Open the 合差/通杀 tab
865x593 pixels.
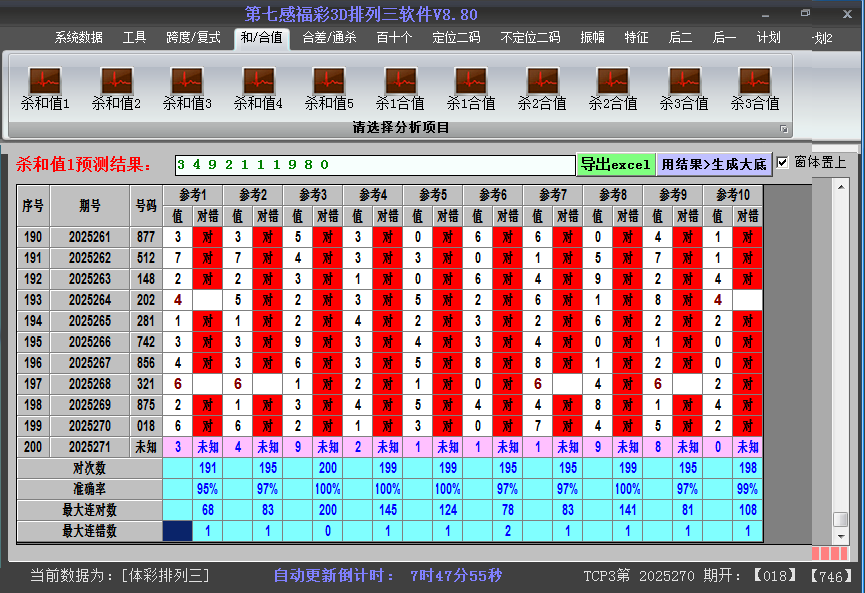point(329,38)
